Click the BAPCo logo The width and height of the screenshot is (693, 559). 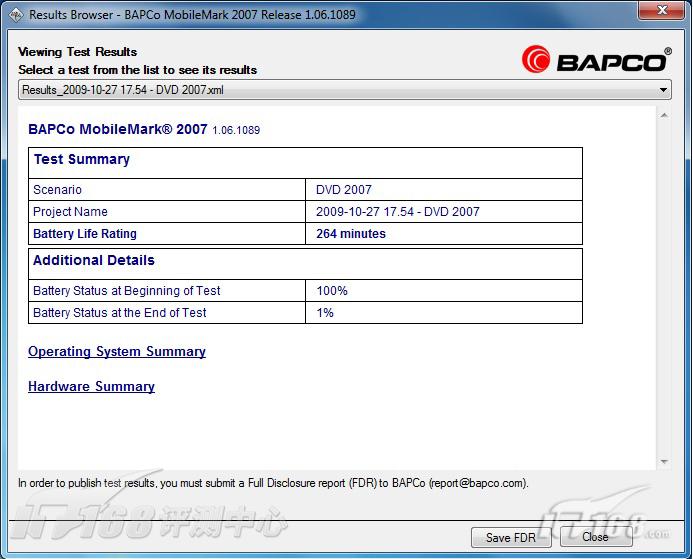pos(597,60)
